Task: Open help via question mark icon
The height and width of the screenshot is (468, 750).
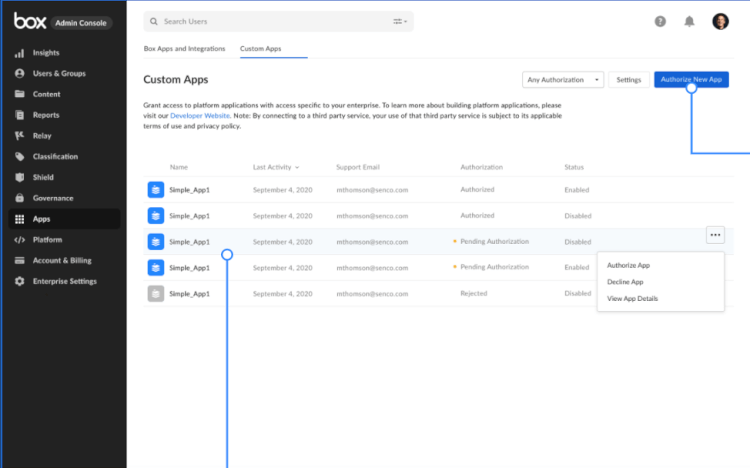Action: 660,22
